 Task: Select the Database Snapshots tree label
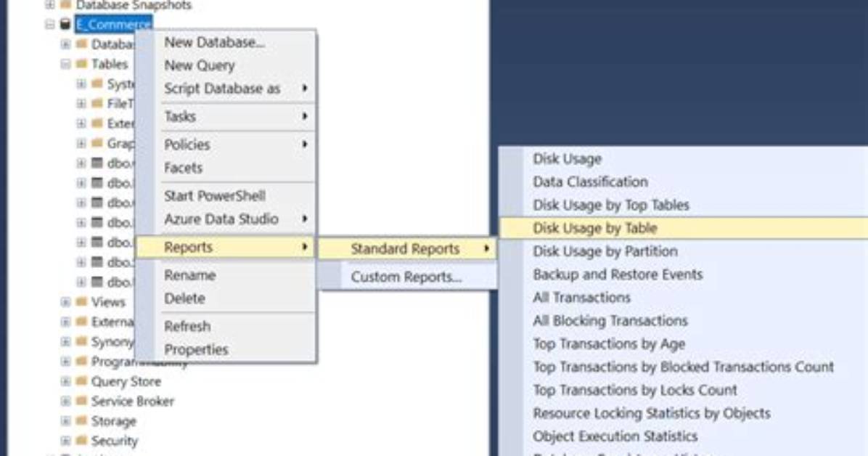coord(134,6)
